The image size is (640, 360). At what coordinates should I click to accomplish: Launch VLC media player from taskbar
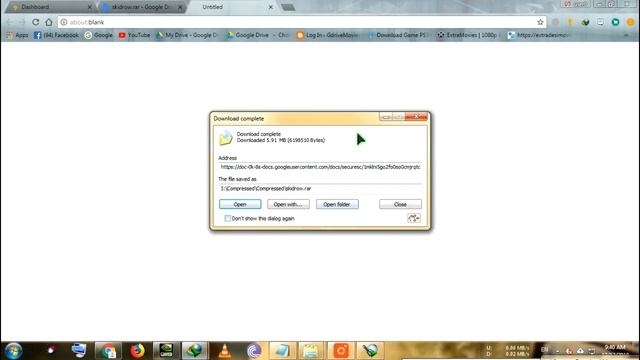224,351
